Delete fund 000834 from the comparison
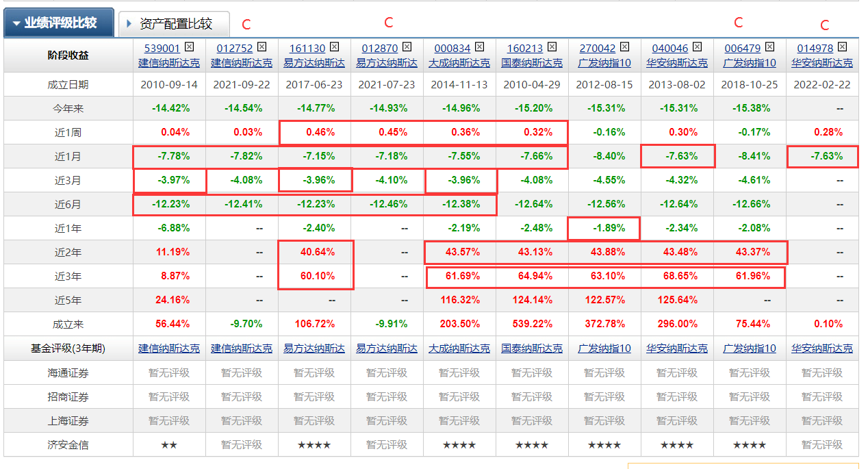This screenshot has width=868, height=469. 480,47
